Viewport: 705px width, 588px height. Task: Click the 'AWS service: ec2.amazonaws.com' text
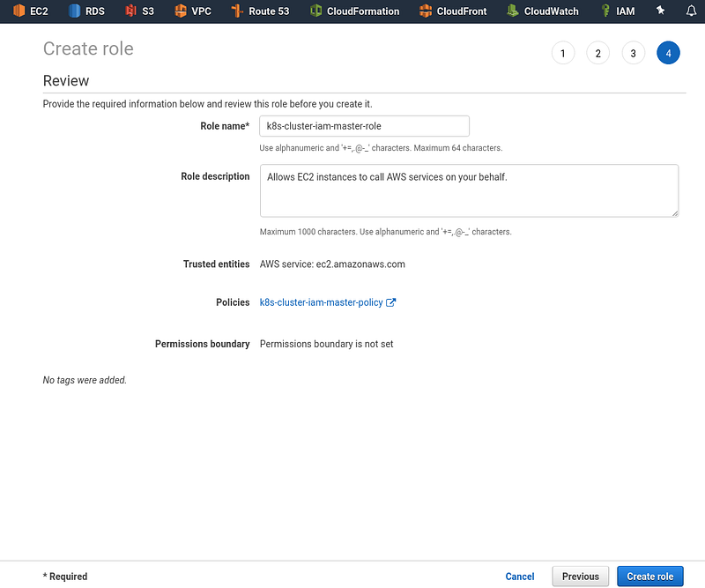(x=332, y=264)
